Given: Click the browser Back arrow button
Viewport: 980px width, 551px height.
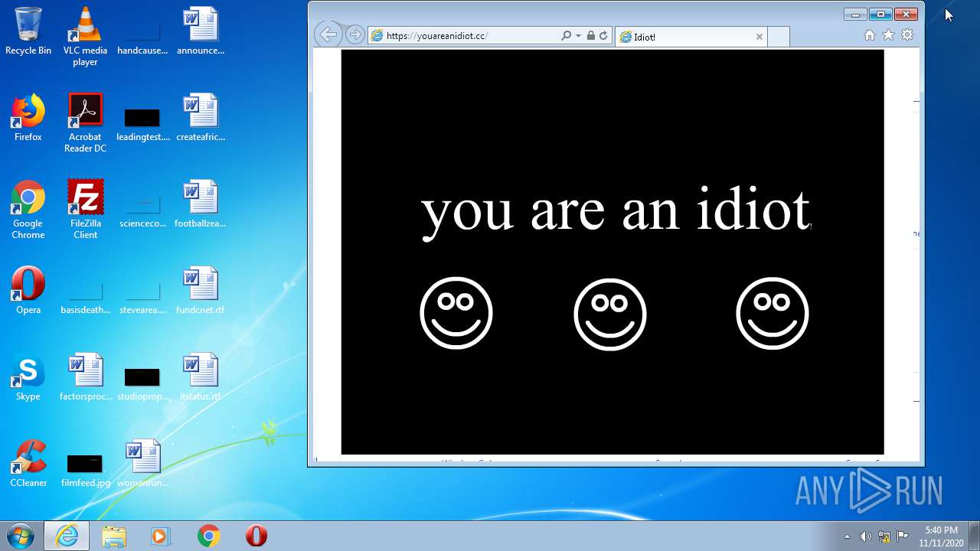Looking at the screenshot, I should pos(328,34).
